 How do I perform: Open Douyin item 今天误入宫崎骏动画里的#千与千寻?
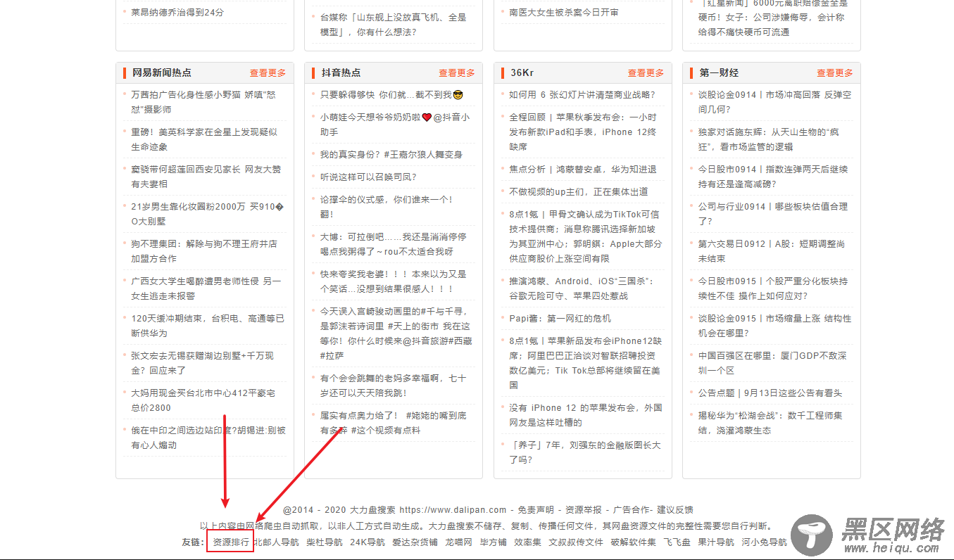coord(396,333)
